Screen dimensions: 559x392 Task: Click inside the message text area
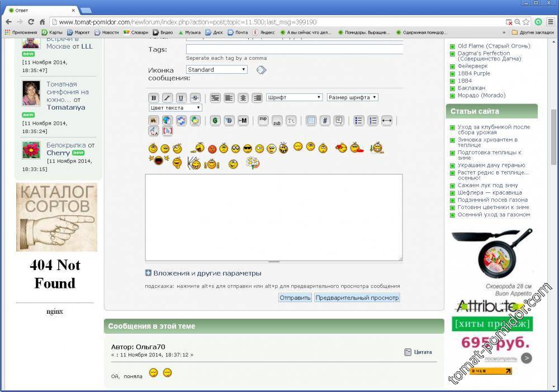pos(273,217)
